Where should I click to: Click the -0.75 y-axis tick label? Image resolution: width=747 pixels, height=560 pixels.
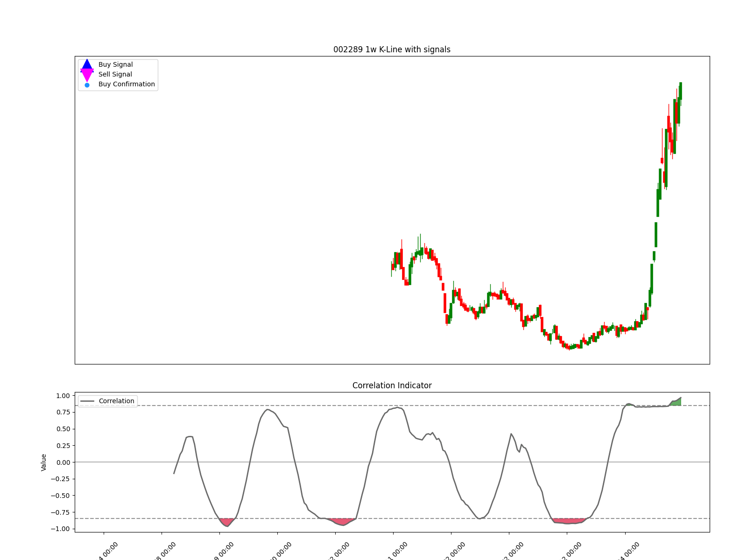click(61, 512)
